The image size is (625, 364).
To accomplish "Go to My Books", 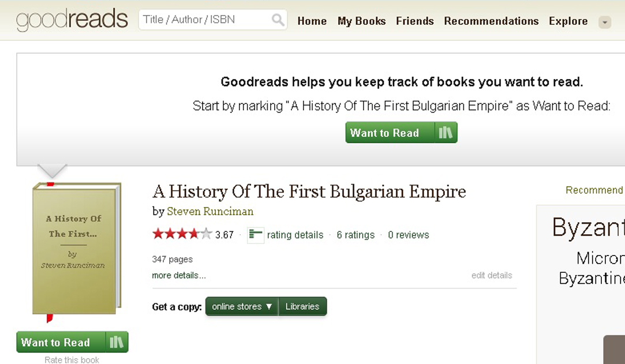I will click(362, 21).
